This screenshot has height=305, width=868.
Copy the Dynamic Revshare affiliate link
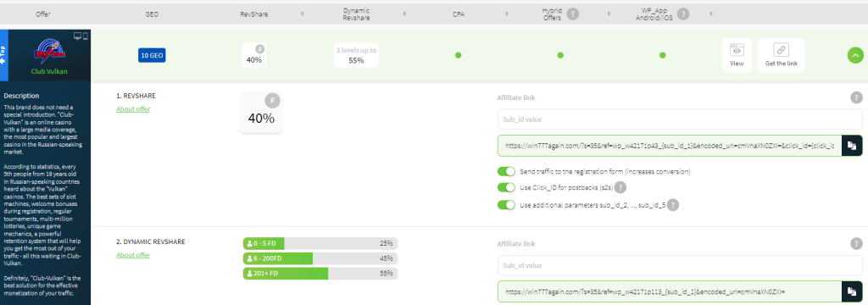(x=852, y=291)
